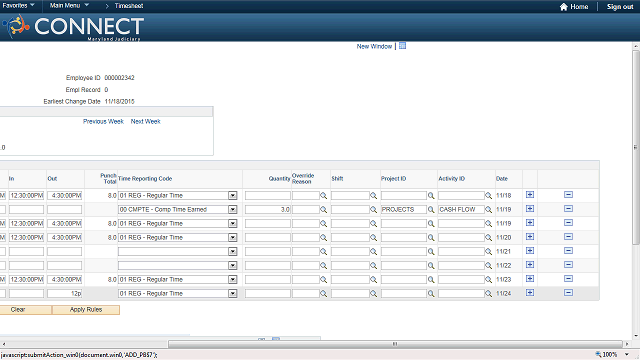Add a row after the 11/23 entry
The image size is (640, 360).
pos(530,279)
